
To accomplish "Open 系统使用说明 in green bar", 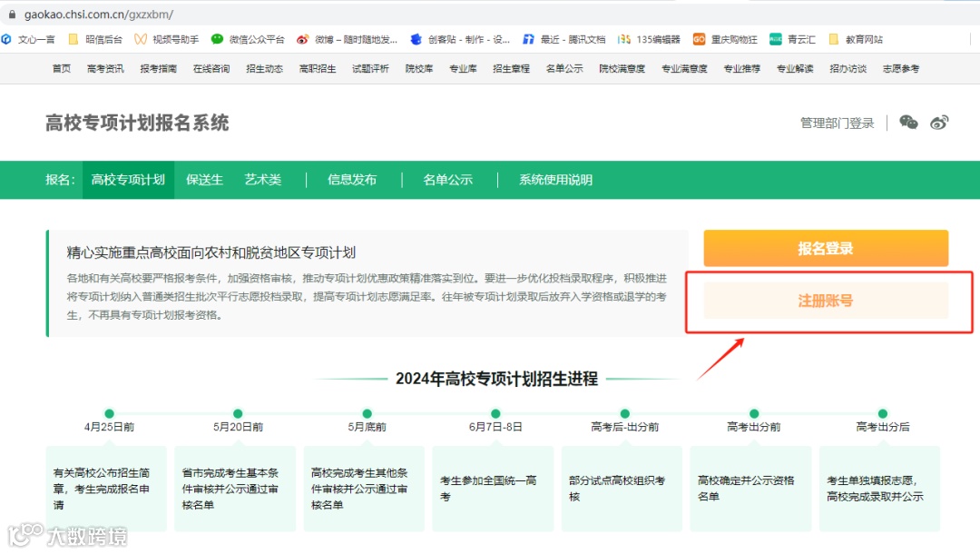I will tap(555, 180).
